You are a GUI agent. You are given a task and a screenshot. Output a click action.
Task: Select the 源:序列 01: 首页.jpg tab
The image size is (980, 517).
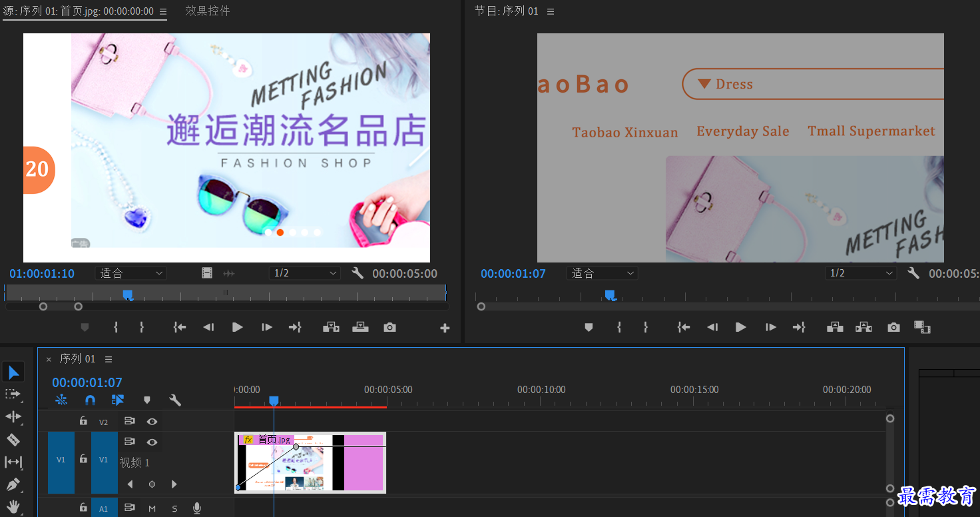79,11
